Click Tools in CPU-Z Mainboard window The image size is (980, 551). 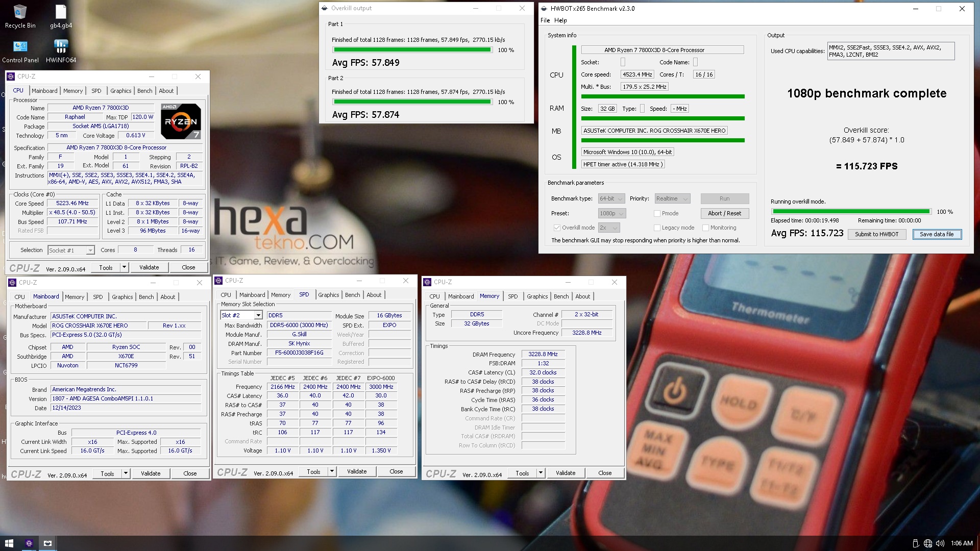point(107,473)
